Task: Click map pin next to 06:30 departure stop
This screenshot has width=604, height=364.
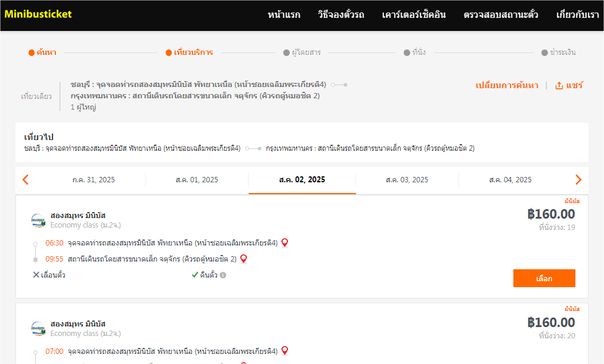Action: coord(284,242)
